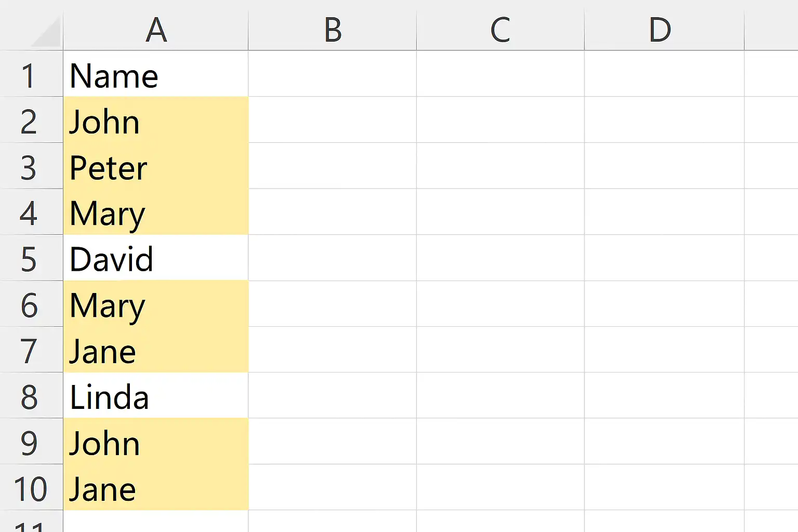
Task: Select Jane cell in row 7
Action: pos(156,351)
